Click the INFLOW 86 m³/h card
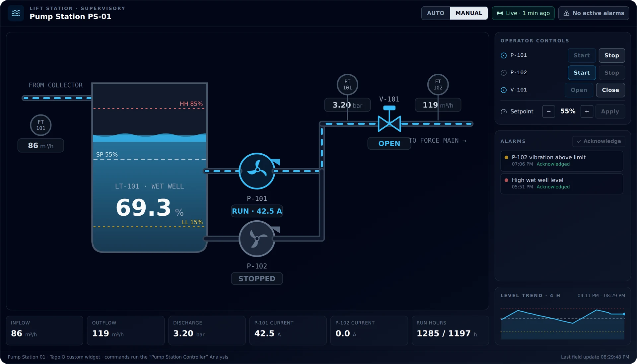Viewport: 637px width, 364px height. point(44,330)
